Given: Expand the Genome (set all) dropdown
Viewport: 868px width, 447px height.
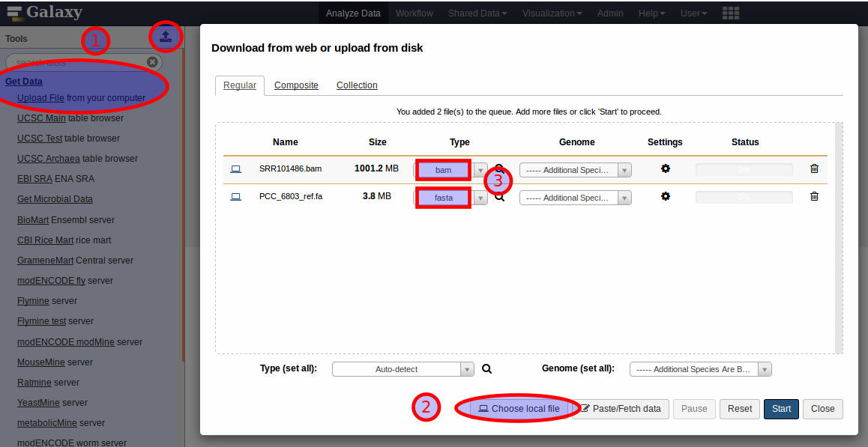Looking at the screenshot, I should (x=701, y=369).
